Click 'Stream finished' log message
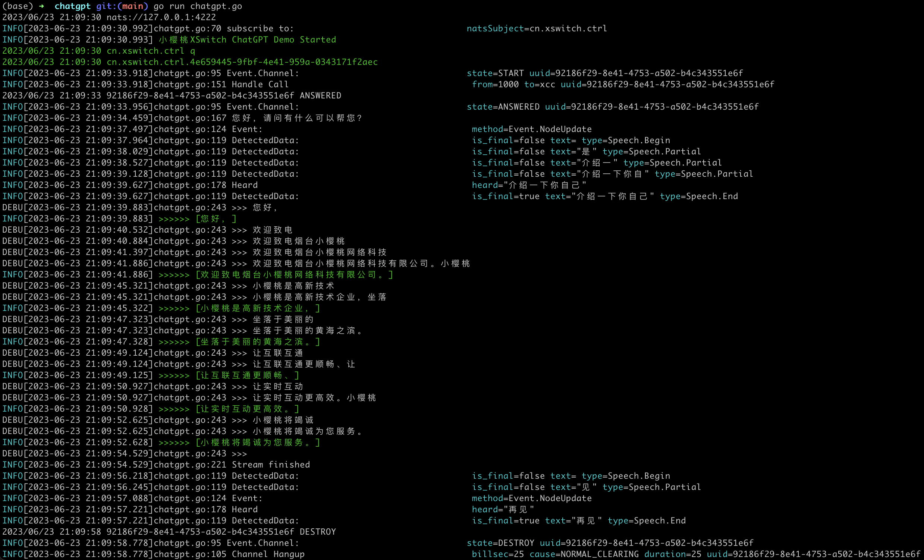Viewport: 924px width, 560px height. click(271, 465)
